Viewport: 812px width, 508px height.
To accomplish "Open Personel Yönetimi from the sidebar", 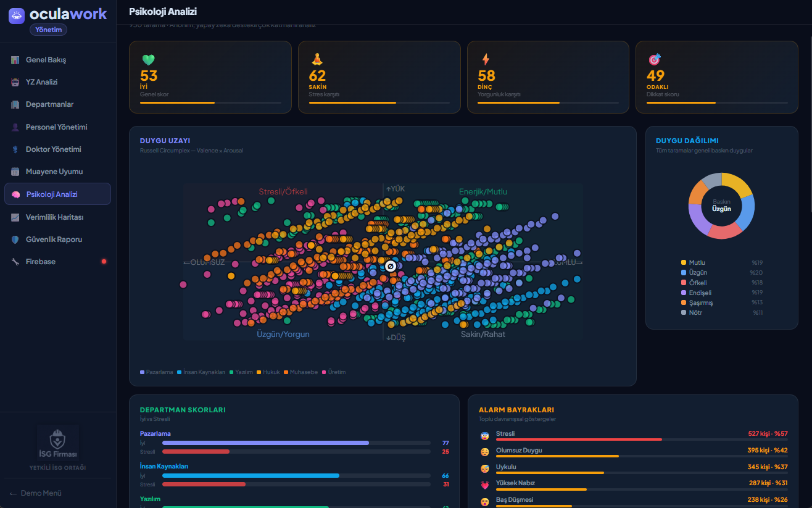I will coord(57,127).
